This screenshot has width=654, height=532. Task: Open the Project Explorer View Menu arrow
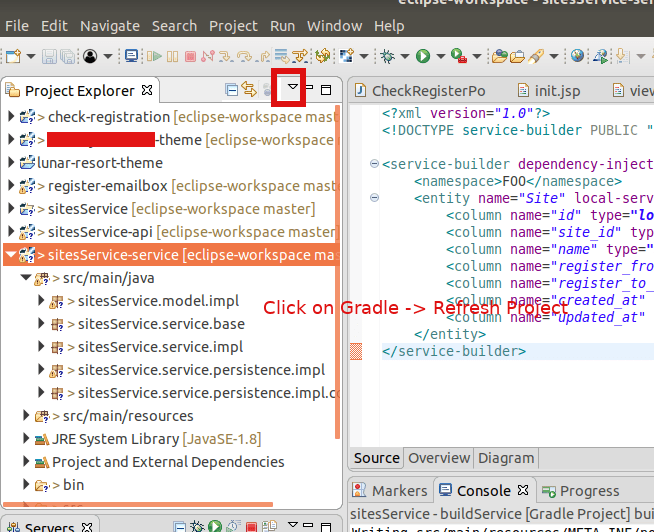[x=293, y=89]
